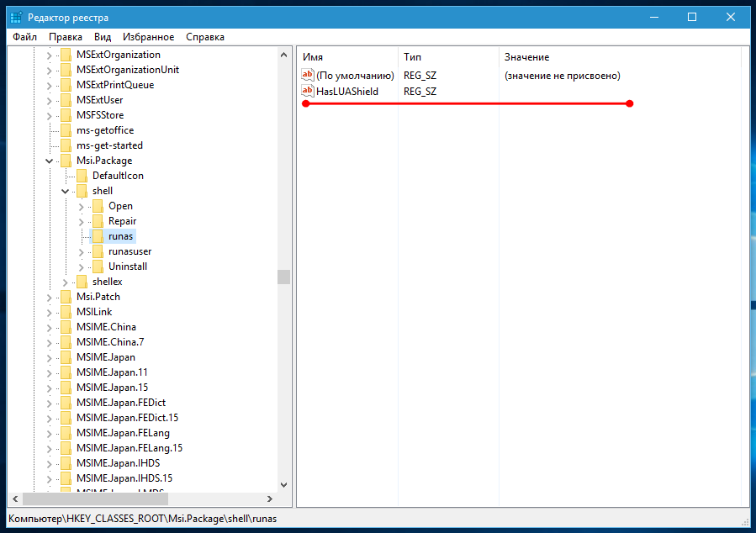Collapse the Msi.Package key

[x=49, y=161]
